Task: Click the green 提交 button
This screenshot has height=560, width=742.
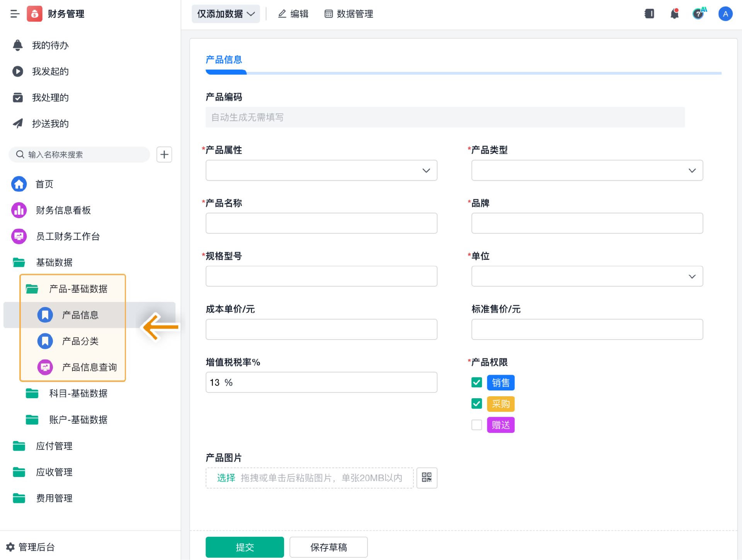Action: point(245,547)
